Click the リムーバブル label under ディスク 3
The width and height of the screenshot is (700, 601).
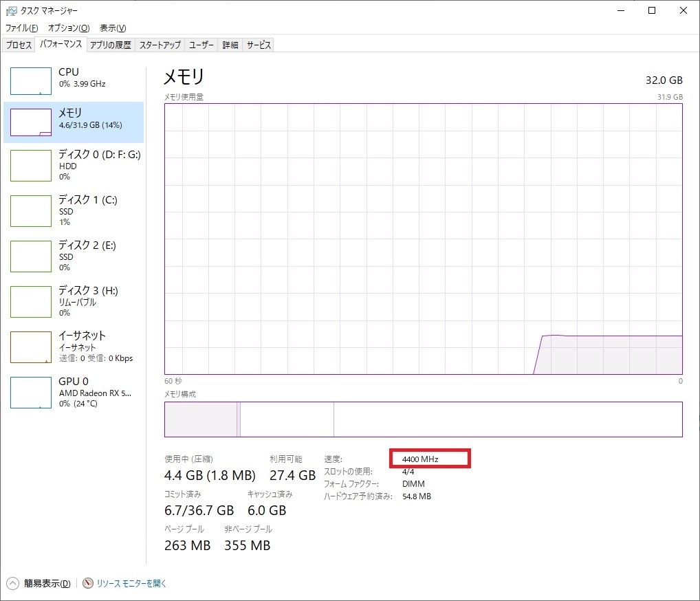[77, 303]
